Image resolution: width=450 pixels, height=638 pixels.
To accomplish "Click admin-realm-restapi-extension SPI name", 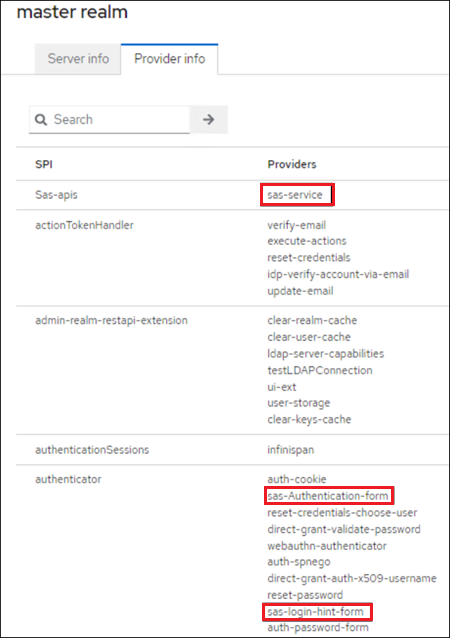I will point(111,320).
